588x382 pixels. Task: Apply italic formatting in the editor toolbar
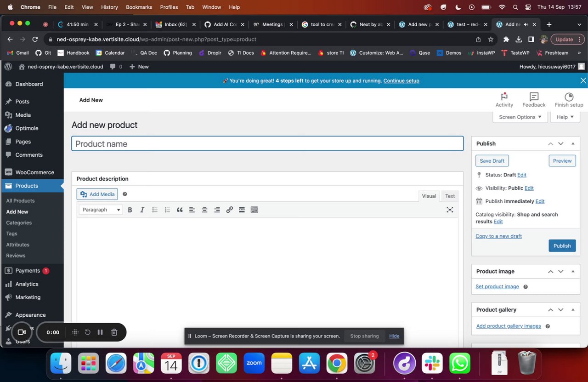point(142,210)
